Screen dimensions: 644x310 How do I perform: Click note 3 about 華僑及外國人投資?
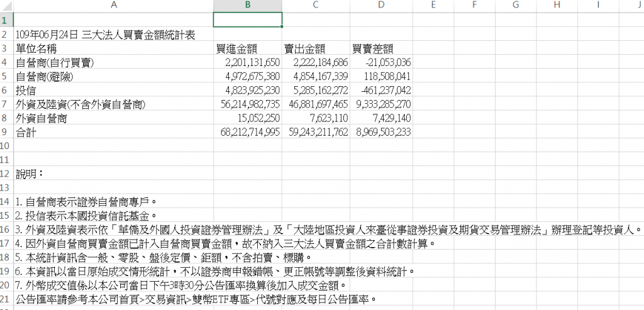tap(328, 229)
